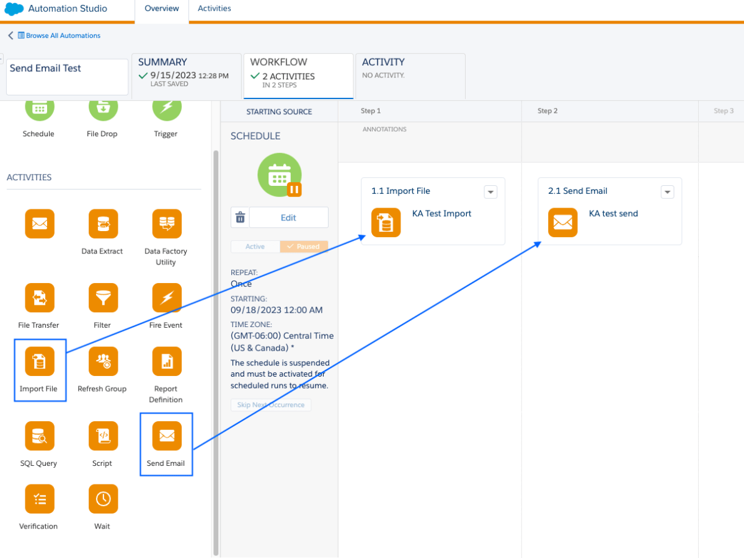Click the 2.1 Send Email title
Image resolution: width=744 pixels, height=560 pixels.
(578, 191)
